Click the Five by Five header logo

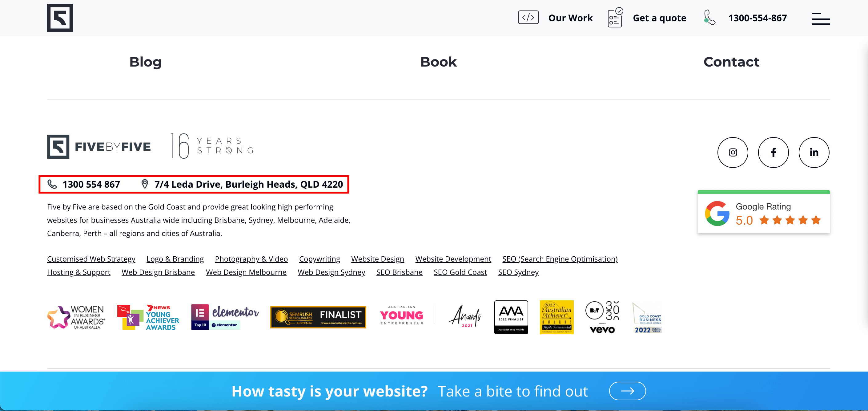[x=60, y=18]
